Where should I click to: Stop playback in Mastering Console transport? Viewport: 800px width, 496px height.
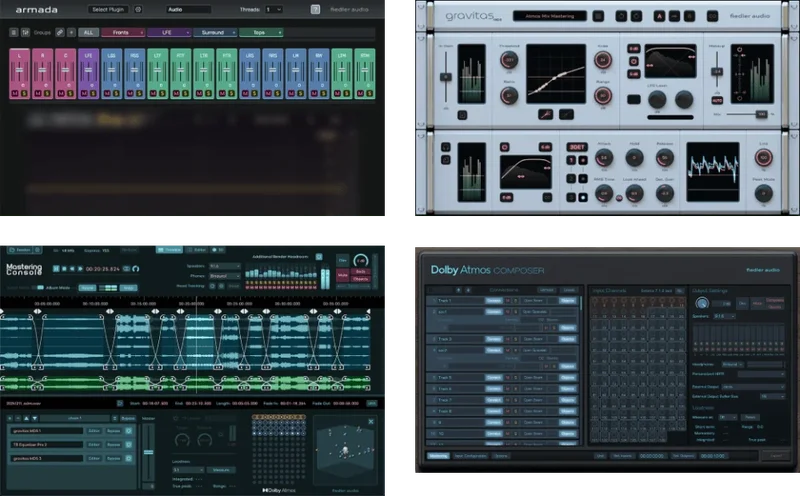click(x=64, y=269)
